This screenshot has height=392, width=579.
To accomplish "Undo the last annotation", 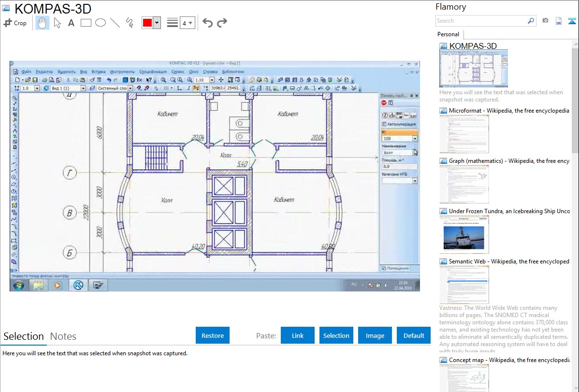I will click(207, 23).
